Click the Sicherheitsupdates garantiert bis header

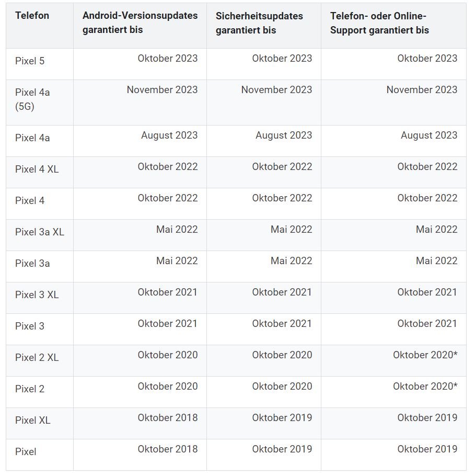tap(259, 22)
